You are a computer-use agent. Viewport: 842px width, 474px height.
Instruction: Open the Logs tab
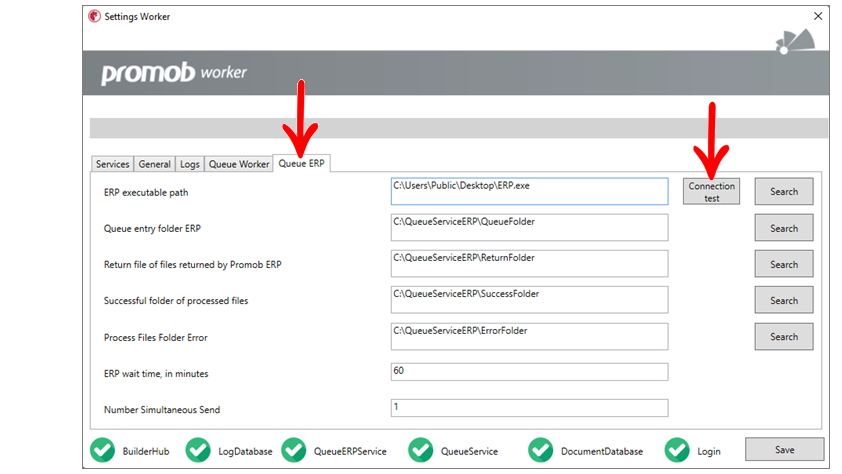[190, 164]
